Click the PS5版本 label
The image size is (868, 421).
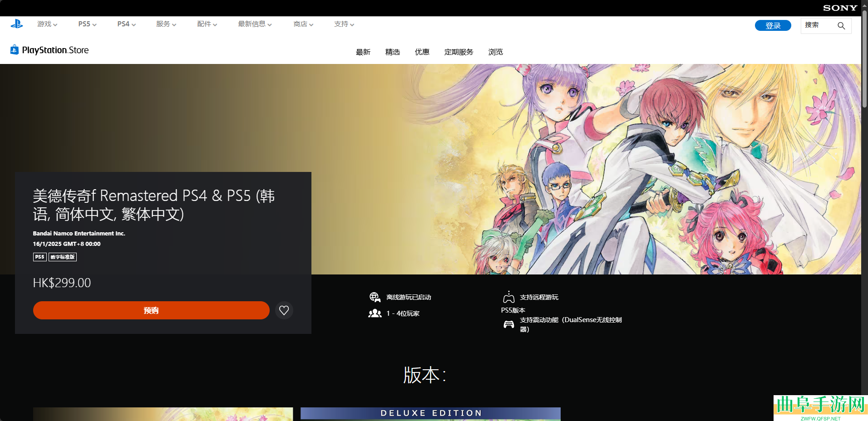(x=513, y=310)
